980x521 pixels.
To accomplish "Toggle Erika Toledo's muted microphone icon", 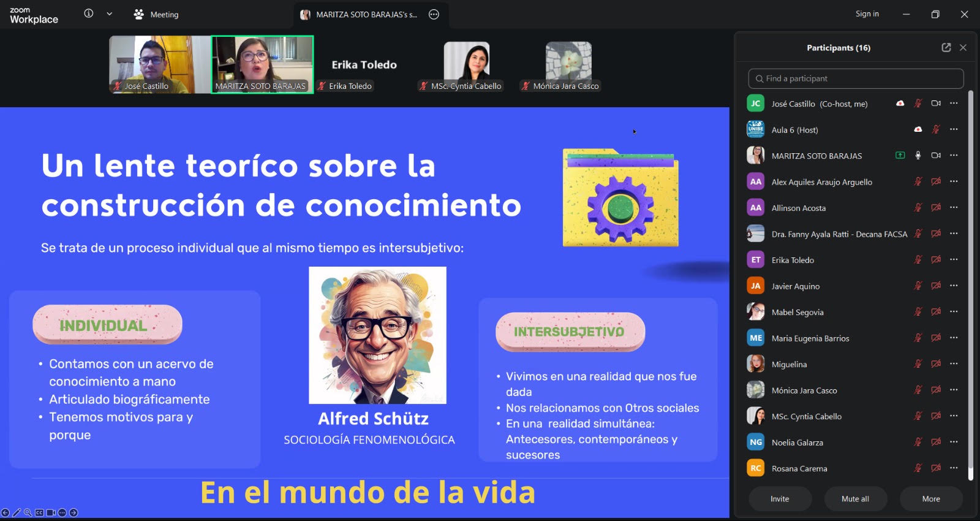I will pyautogui.click(x=918, y=260).
